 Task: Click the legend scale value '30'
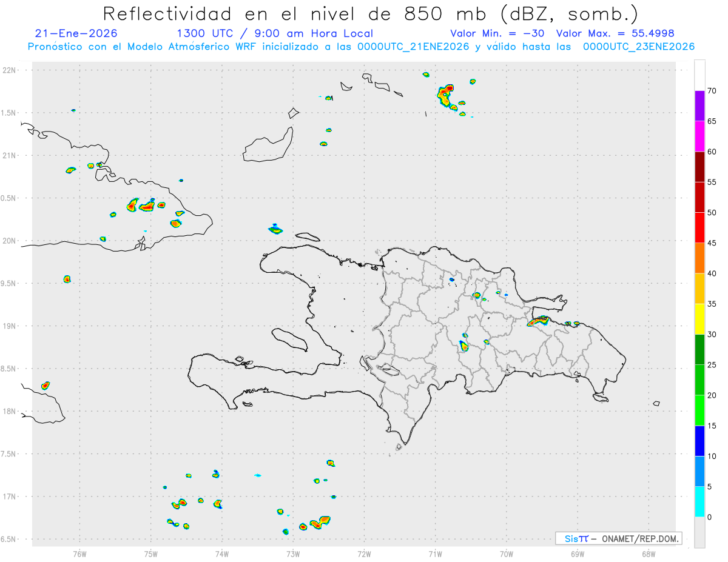[712, 335]
